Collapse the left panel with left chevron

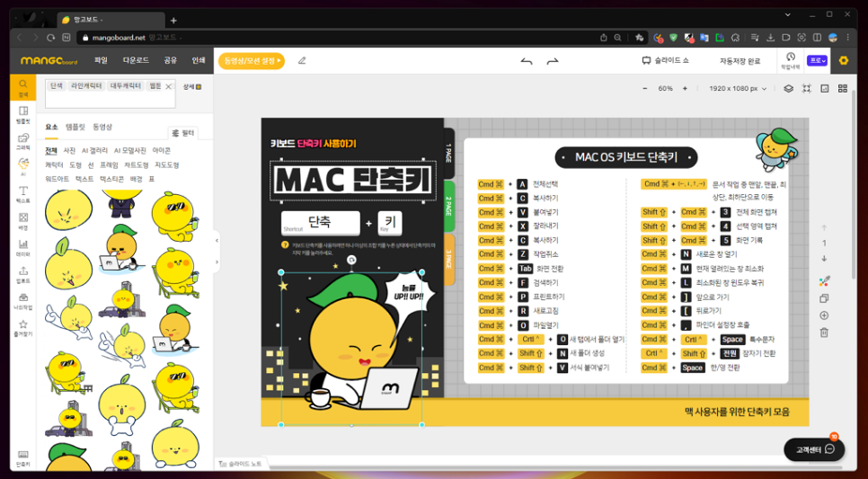pos(217,241)
